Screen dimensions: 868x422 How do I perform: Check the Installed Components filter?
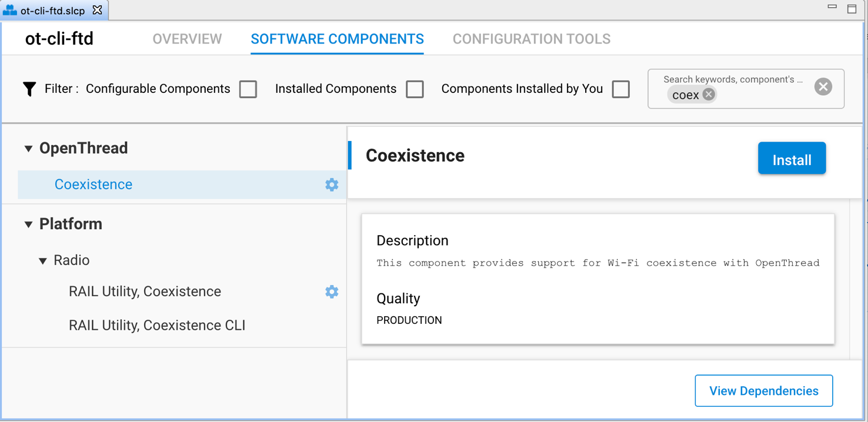tap(415, 89)
